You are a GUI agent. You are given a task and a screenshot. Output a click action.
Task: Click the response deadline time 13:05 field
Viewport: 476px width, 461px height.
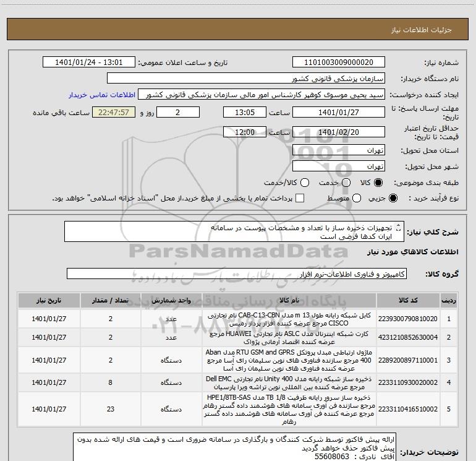click(x=245, y=112)
